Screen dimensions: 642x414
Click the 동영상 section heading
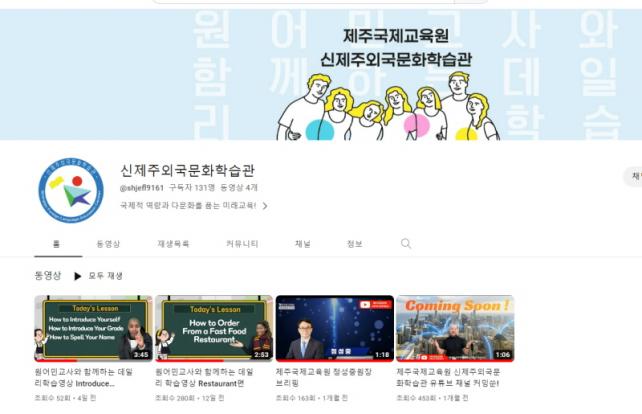(x=48, y=275)
